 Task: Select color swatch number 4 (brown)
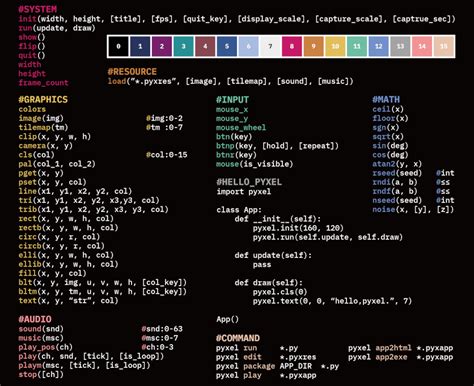coord(205,46)
